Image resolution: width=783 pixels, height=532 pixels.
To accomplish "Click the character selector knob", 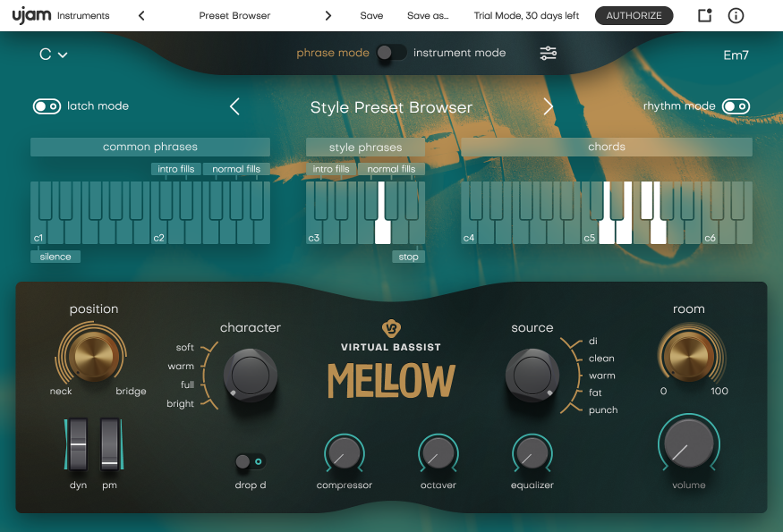I will click(251, 376).
